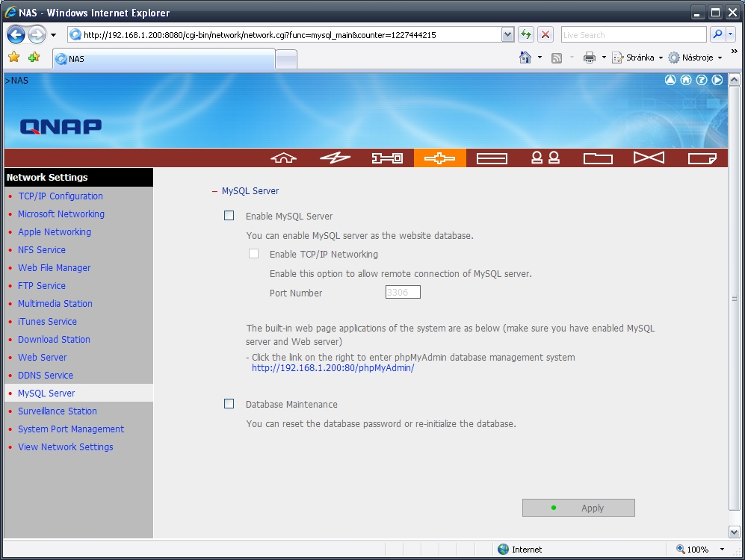745x560 pixels.
Task: Click the round logout arrow icon
Action: coord(717,80)
